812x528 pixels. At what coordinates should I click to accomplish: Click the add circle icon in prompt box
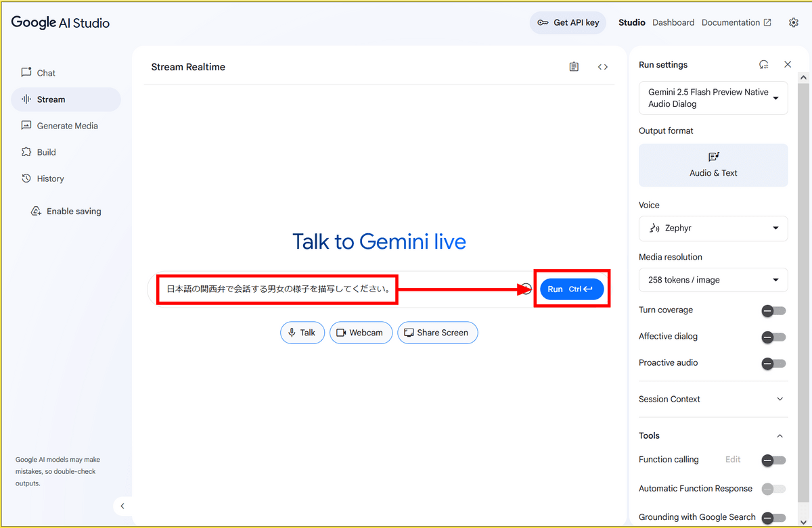coord(526,289)
